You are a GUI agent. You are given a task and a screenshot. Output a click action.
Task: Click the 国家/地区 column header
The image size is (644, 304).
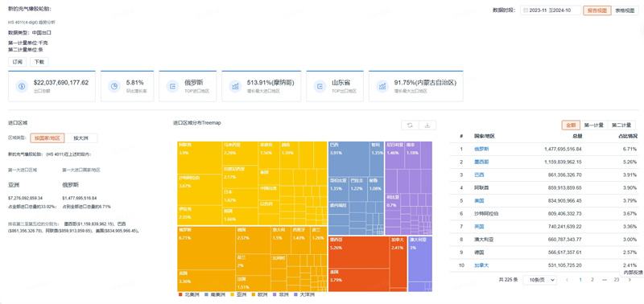click(x=485, y=136)
